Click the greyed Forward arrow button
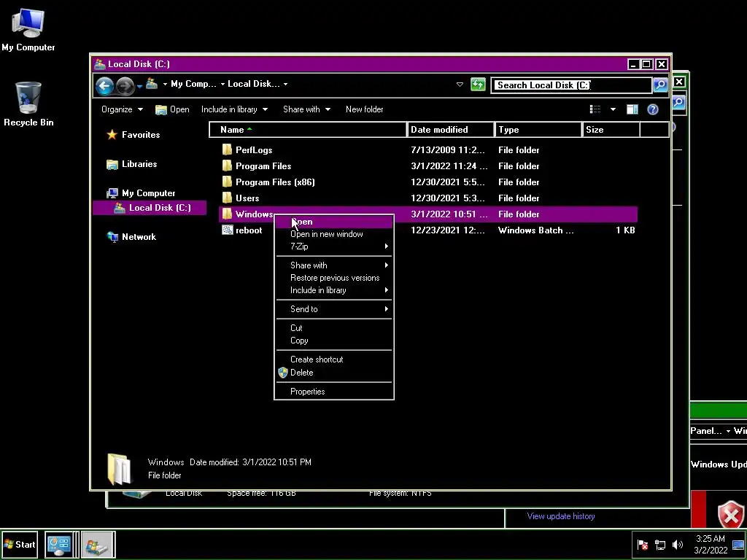747x560 pixels. coord(125,86)
